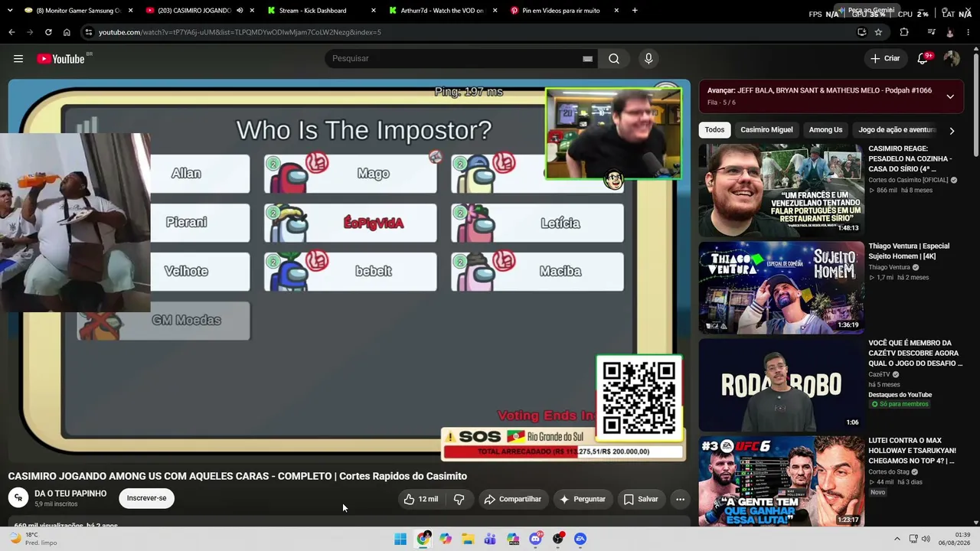Open the Thiago Ventura Especial video title
The width and height of the screenshot is (980, 551).
[909, 251]
